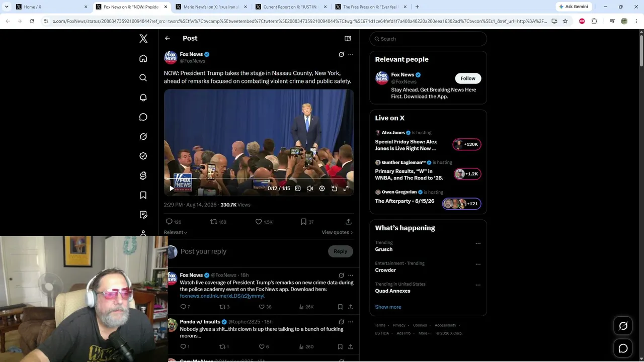
Task: Open more options on Fox News reply
Action: click(x=351, y=276)
